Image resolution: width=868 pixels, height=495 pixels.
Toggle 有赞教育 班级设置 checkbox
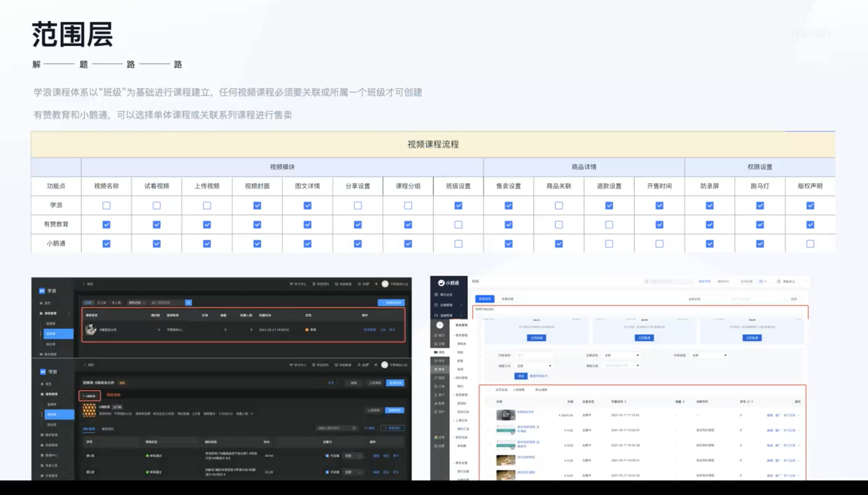pos(458,225)
